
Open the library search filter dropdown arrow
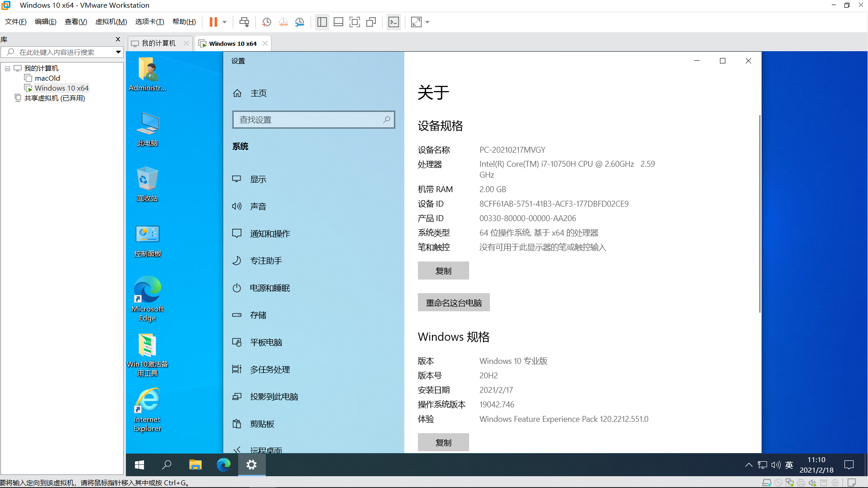(x=118, y=52)
